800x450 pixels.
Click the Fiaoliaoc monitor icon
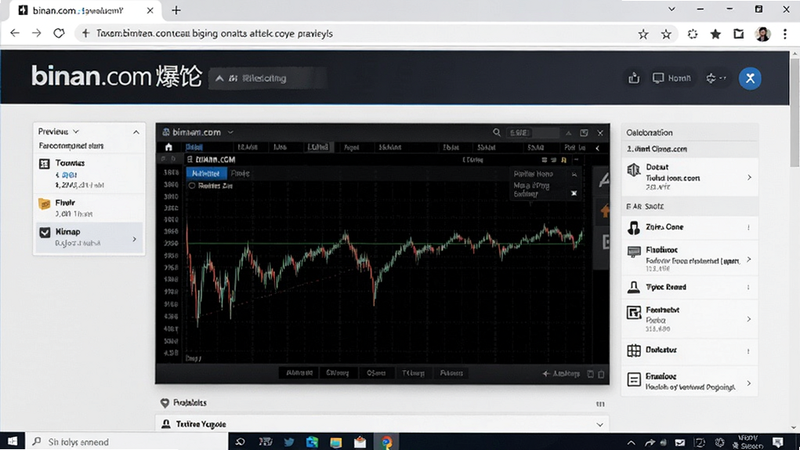pyautogui.click(x=634, y=251)
